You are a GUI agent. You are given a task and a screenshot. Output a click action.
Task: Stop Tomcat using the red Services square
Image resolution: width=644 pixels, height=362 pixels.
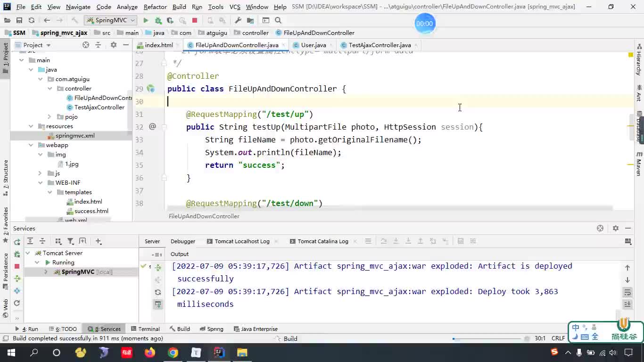click(x=17, y=266)
